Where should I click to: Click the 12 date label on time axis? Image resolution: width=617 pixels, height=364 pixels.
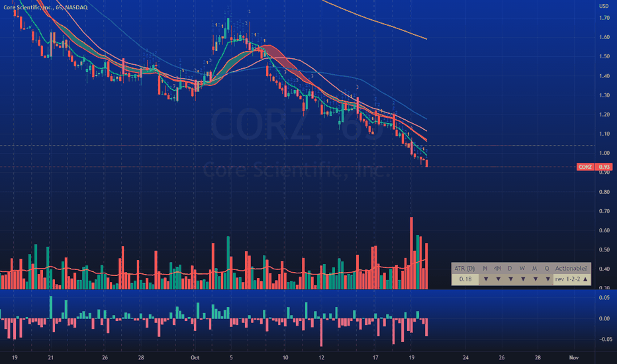point(321,357)
